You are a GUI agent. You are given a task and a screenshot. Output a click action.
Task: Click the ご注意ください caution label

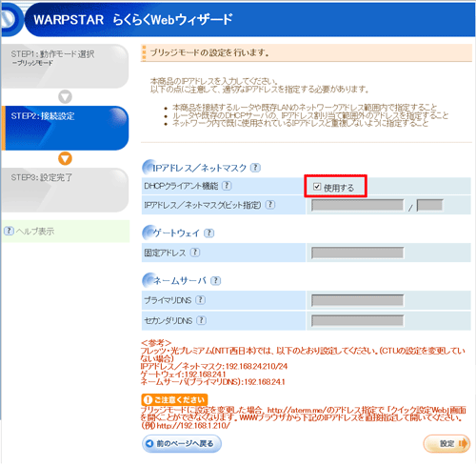pyautogui.click(x=174, y=399)
